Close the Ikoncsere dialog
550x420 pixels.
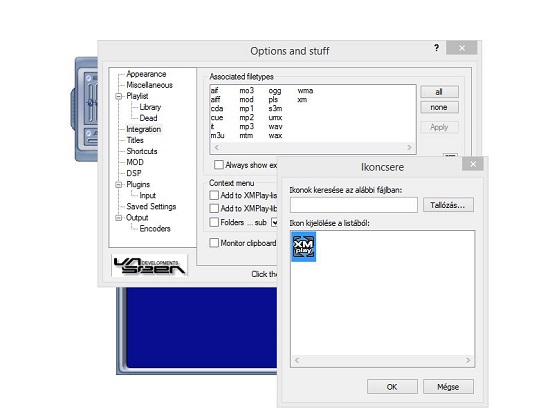473,164
